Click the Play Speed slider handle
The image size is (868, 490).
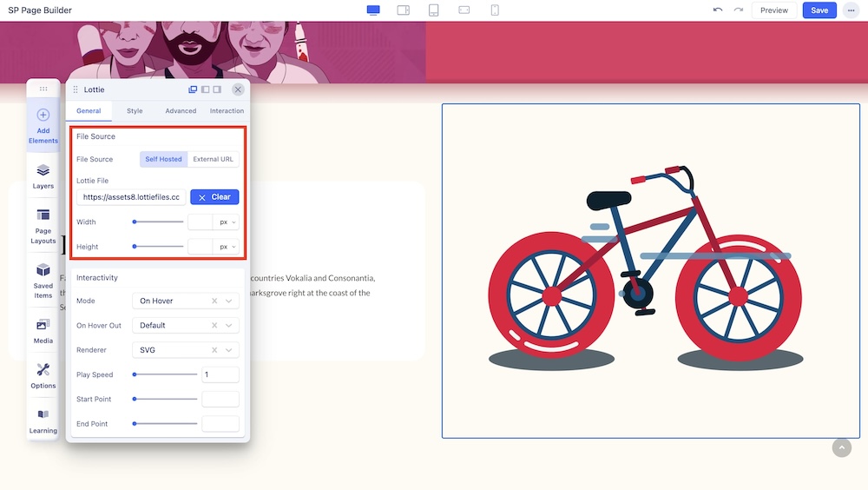135,374
